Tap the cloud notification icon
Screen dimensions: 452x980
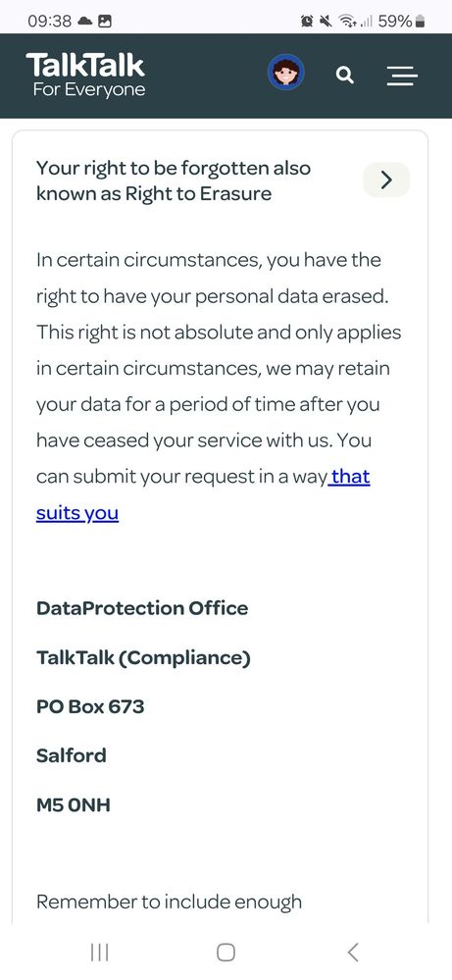click(85, 22)
